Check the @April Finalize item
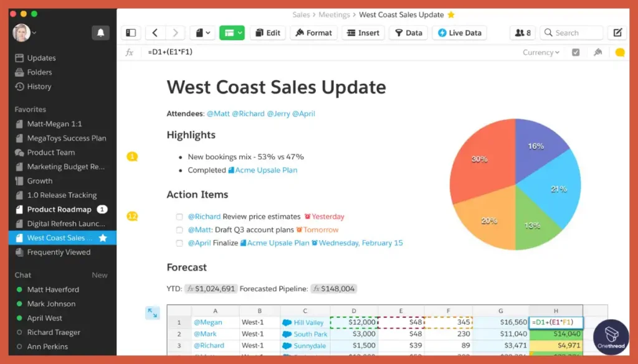Image resolution: width=638 pixels, height=364 pixels. point(179,243)
